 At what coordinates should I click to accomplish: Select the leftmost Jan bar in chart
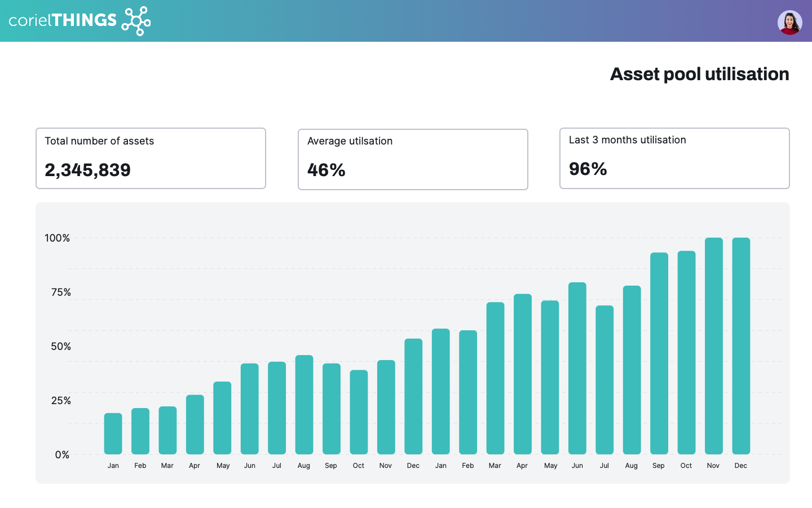coord(113,433)
